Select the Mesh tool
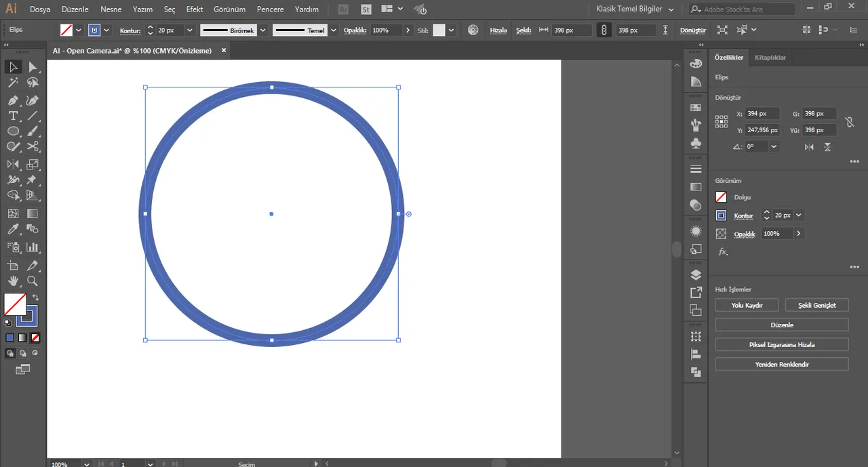This screenshot has width=868, height=467. tap(13, 214)
